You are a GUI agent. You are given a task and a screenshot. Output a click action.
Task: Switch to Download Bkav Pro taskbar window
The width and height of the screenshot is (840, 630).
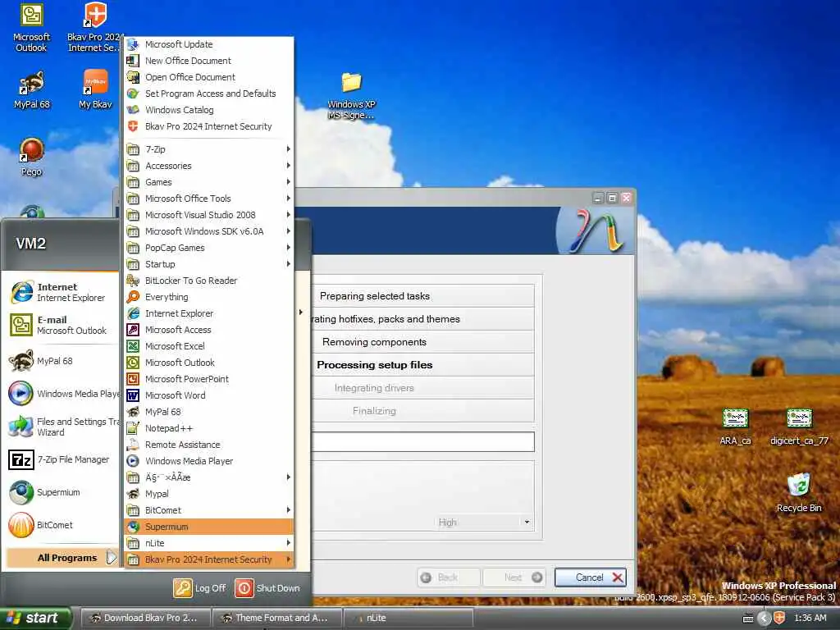click(146, 619)
